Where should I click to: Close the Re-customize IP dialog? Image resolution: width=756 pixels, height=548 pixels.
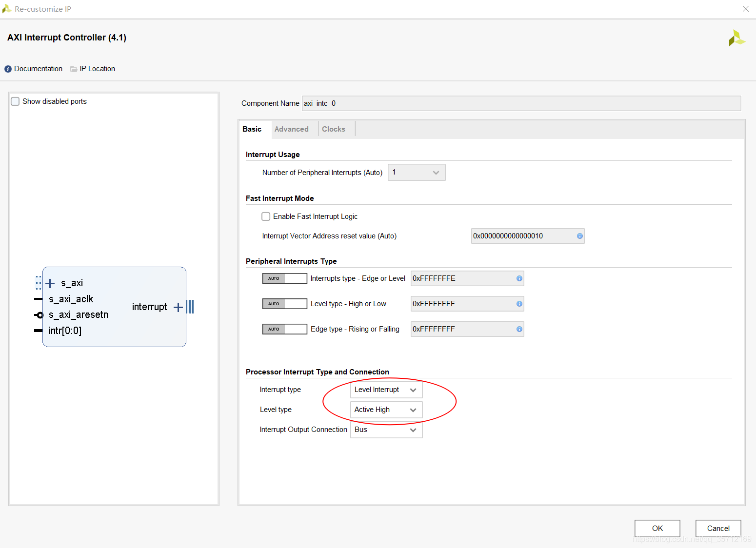[746, 9]
